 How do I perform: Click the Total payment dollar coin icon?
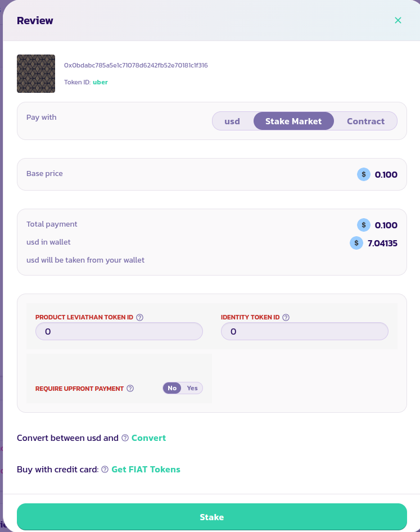364,225
